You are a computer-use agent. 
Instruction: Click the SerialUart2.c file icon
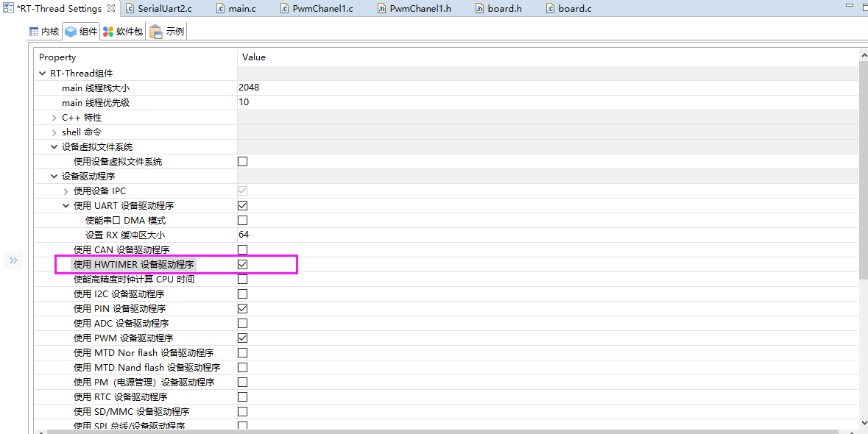(130, 9)
